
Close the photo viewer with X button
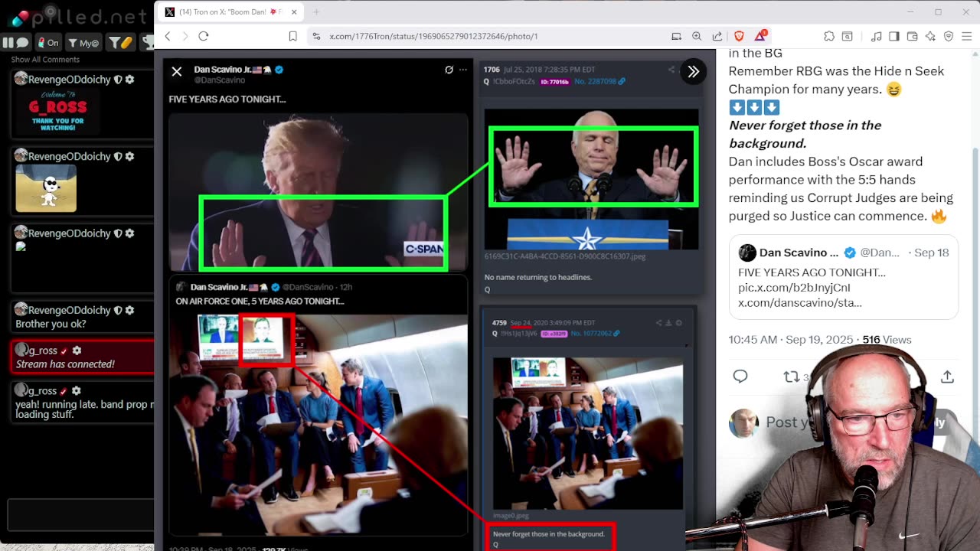(177, 71)
